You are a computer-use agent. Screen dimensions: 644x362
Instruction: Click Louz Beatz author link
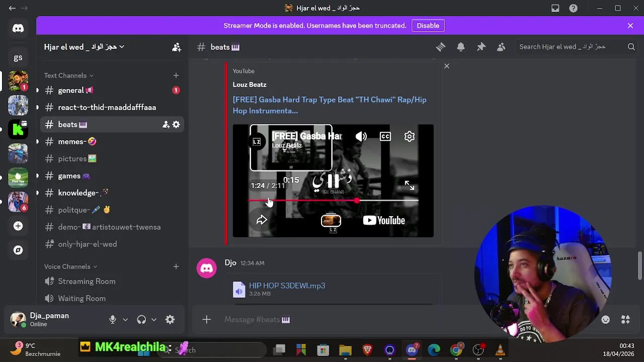point(250,84)
